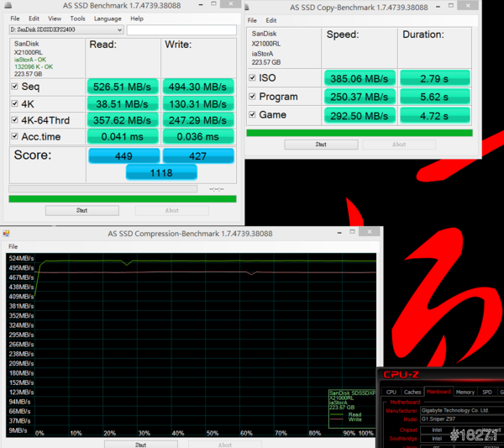
Task: Open the Tools menu in AS SSD Benchmark
Action: [x=77, y=18]
